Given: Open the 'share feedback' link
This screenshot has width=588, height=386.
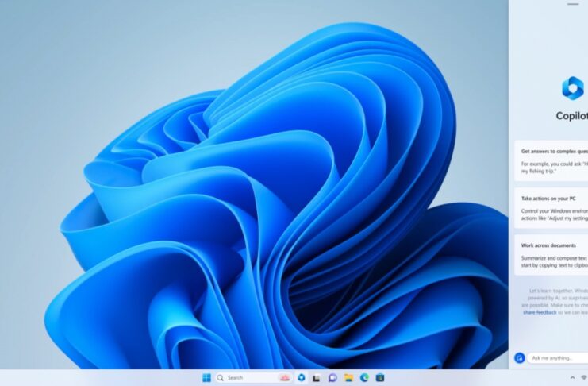Looking at the screenshot, I should click(x=540, y=312).
